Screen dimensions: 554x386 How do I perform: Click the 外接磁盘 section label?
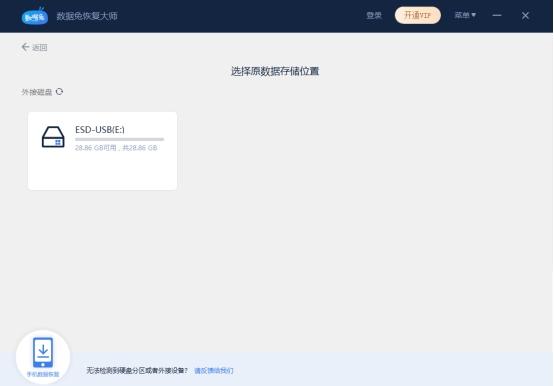[37, 92]
